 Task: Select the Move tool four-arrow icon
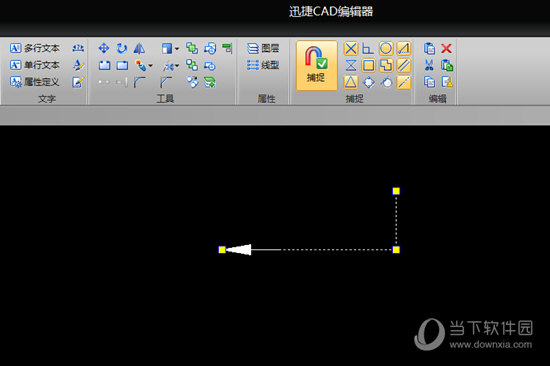pyautogui.click(x=104, y=48)
